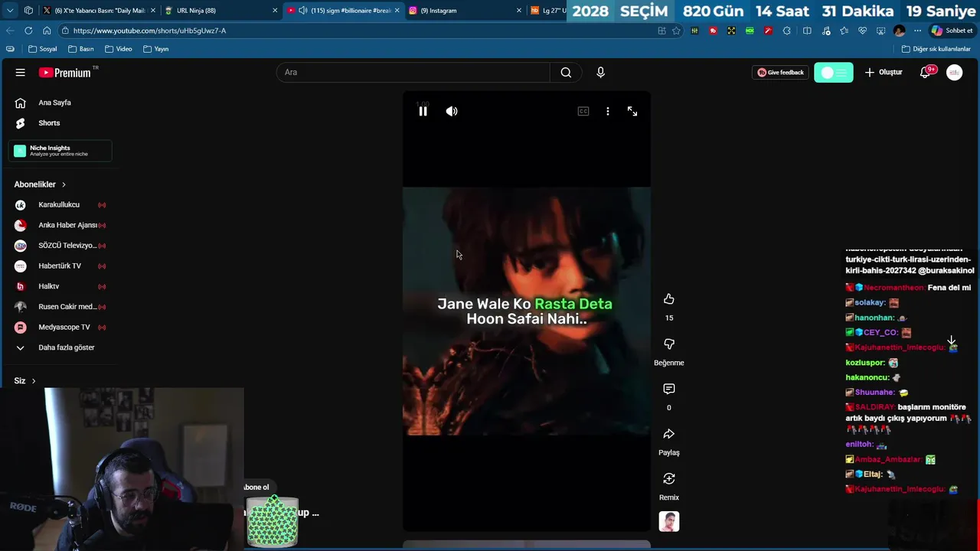Open the short's three-dot options menu
Image resolution: width=980 pixels, height=551 pixels.
coord(608,111)
